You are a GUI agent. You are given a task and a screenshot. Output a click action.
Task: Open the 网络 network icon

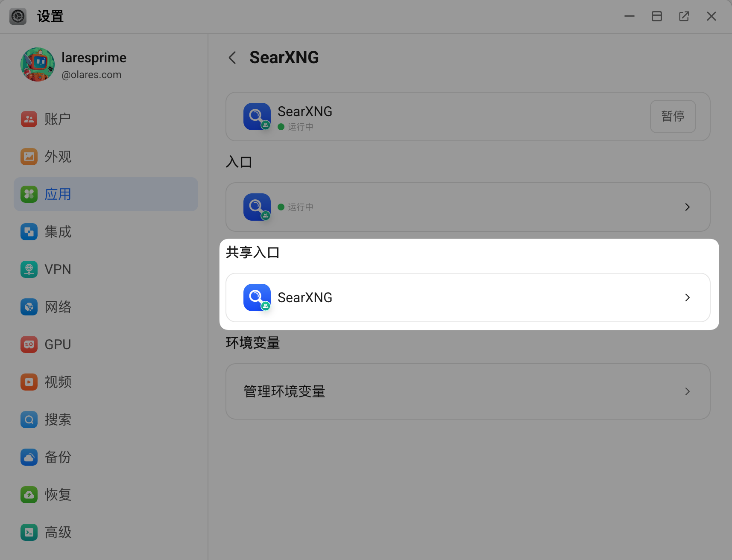[29, 307]
